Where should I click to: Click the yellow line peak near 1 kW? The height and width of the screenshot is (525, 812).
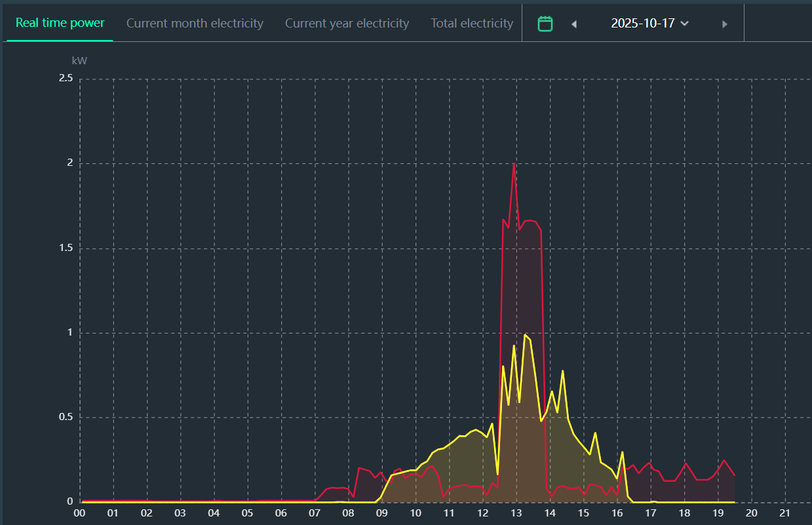(x=525, y=335)
